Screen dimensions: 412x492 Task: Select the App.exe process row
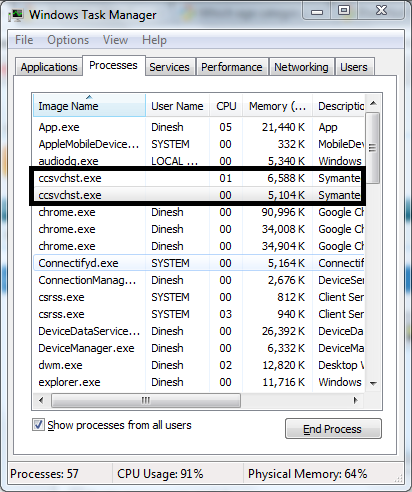click(x=199, y=127)
